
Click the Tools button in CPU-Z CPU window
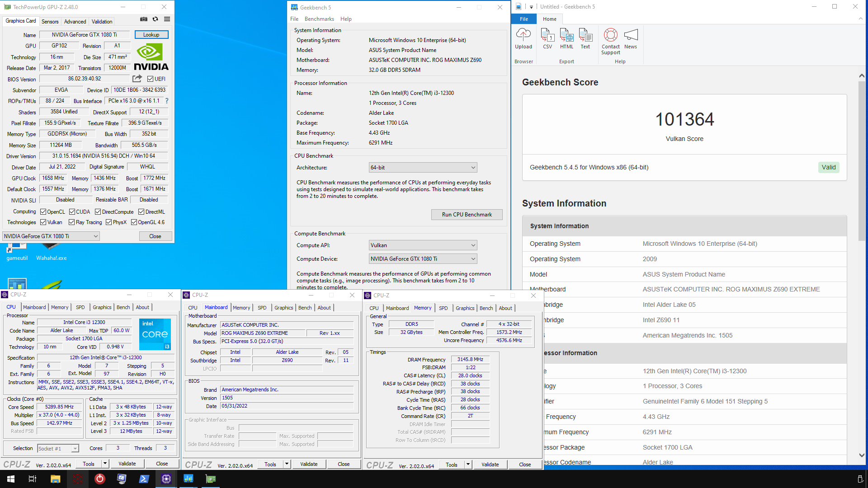pyautogui.click(x=89, y=464)
